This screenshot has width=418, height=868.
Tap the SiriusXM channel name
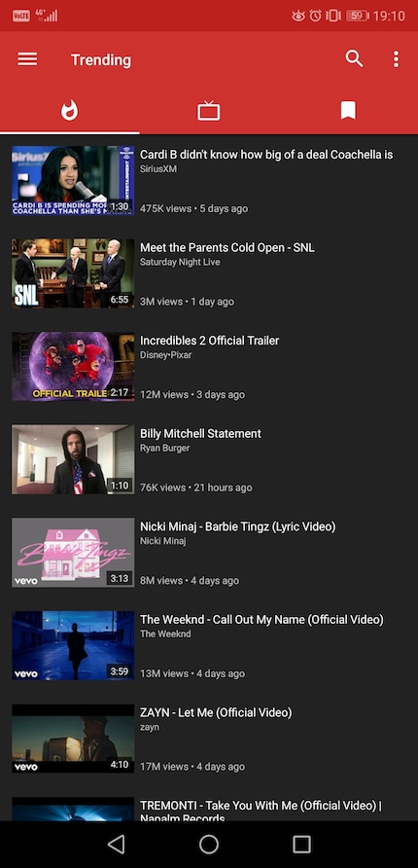pyautogui.click(x=158, y=169)
